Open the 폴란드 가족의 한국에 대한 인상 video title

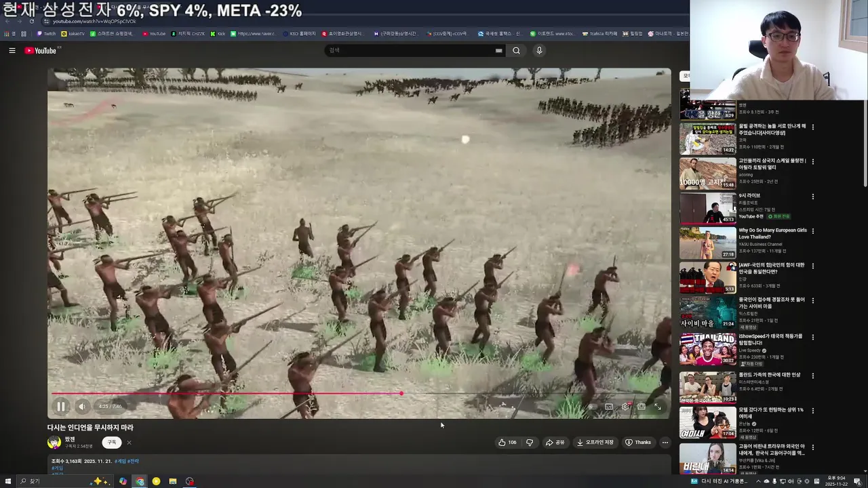point(769,375)
